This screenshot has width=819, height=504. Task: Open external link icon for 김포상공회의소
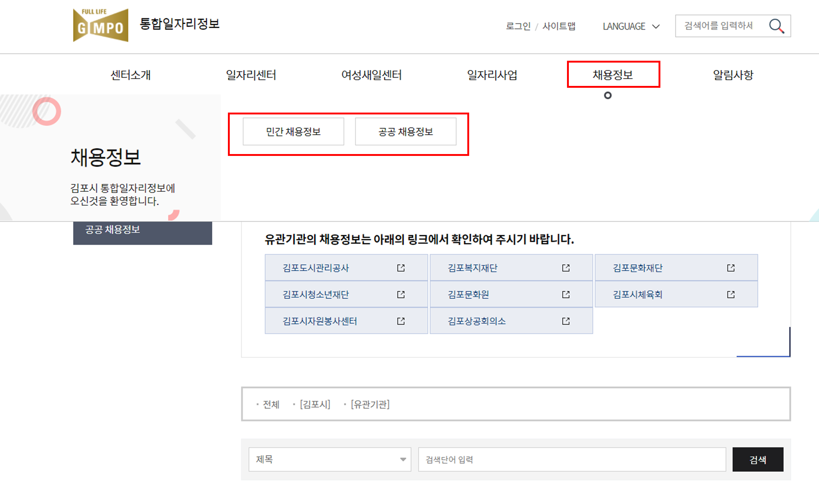566,321
